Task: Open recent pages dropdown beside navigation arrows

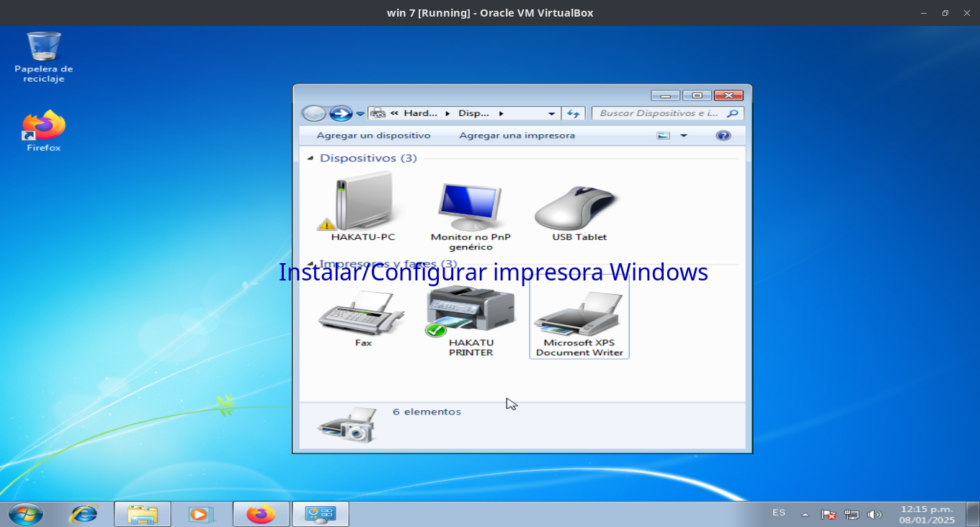Action: [360, 114]
